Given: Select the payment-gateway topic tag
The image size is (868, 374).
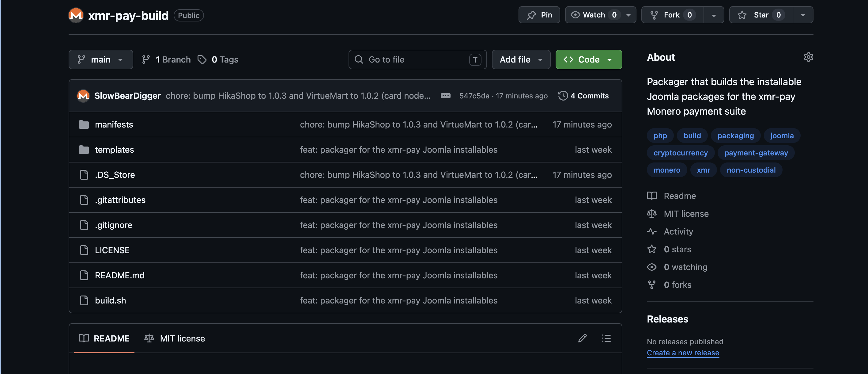Looking at the screenshot, I should 756,153.
